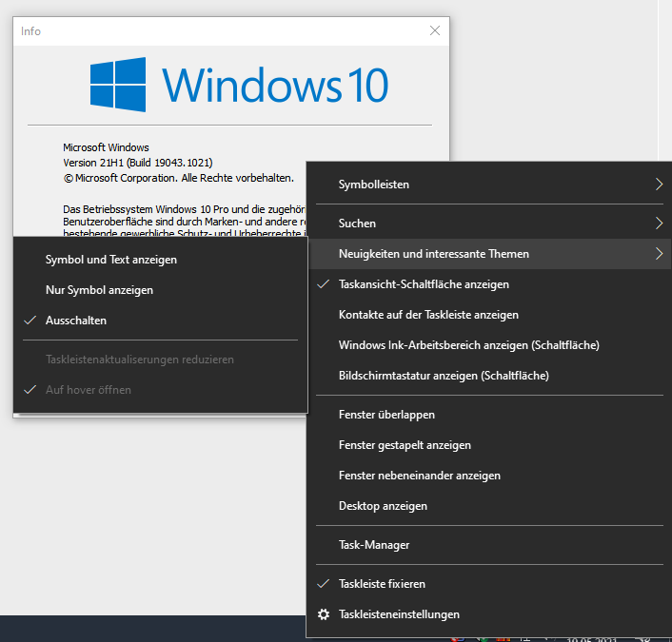Click the checkmark beside Taskleiste fixieren
Image resolution: width=672 pixels, height=642 pixels.
[324, 583]
